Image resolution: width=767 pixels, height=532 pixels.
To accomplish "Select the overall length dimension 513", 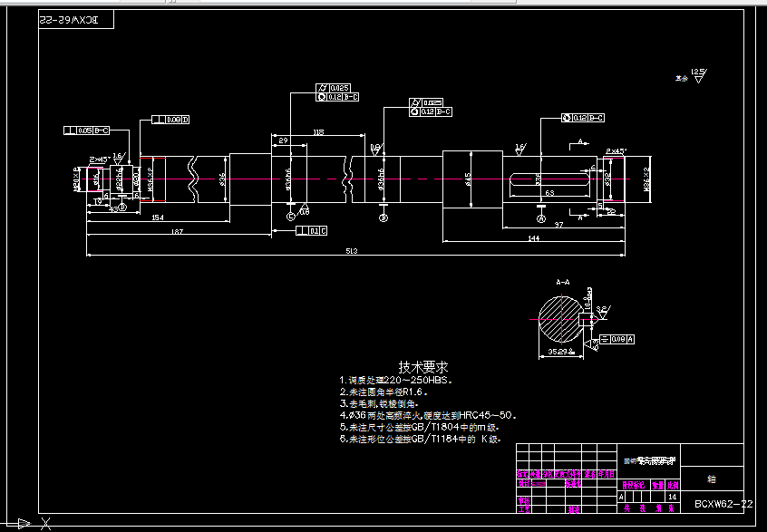I will click(x=354, y=248).
